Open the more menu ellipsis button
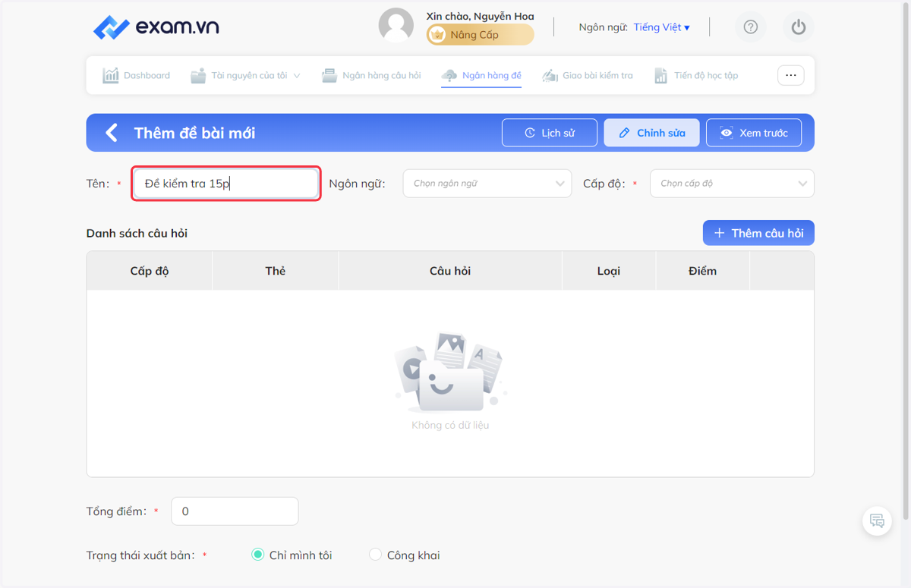Viewport: 911px width, 588px height. point(790,75)
